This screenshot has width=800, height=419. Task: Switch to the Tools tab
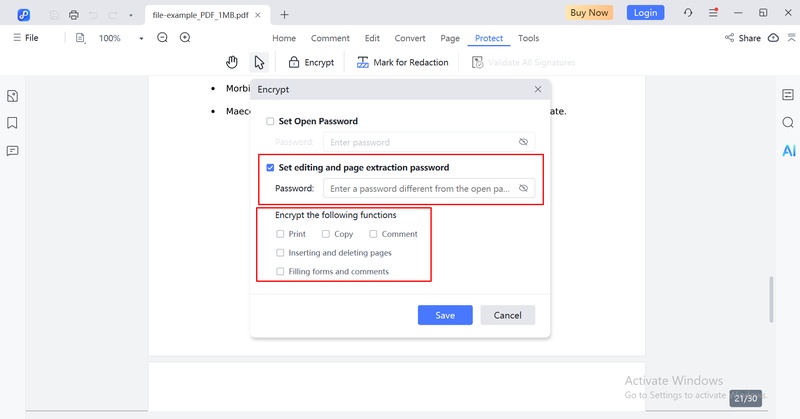pos(529,38)
